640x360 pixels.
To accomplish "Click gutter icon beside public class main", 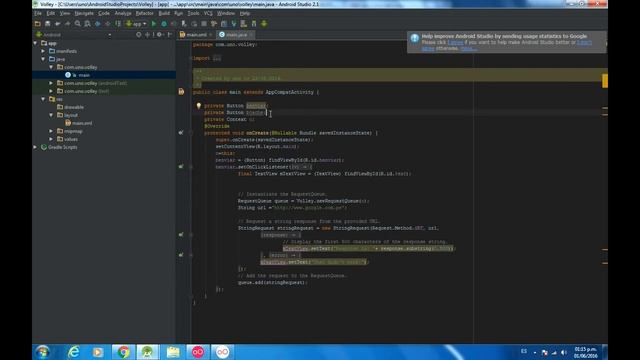I will coord(181,92).
